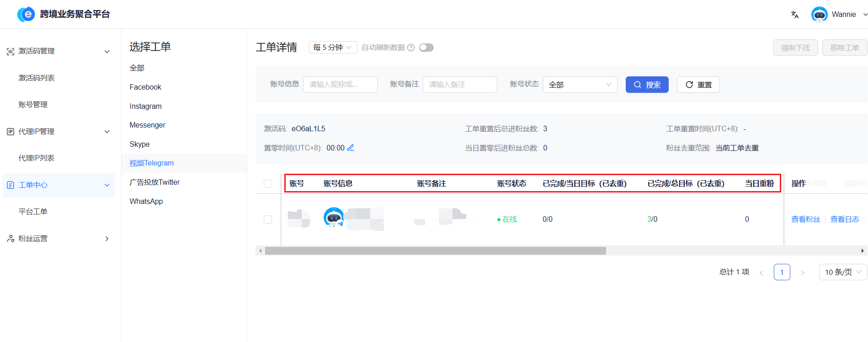Check the select-all checkbox in table header
The image size is (868, 342).
click(x=268, y=184)
